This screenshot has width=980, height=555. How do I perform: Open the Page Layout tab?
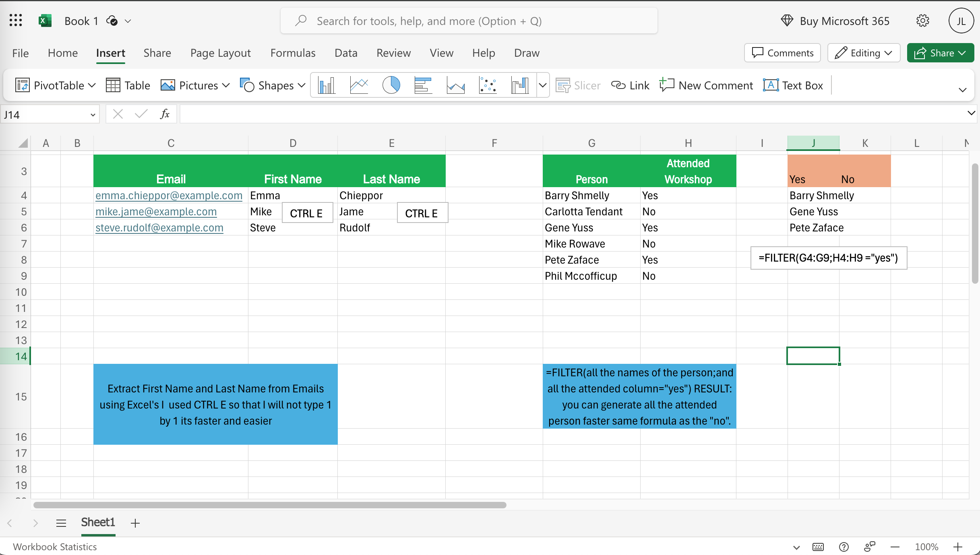coord(220,53)
